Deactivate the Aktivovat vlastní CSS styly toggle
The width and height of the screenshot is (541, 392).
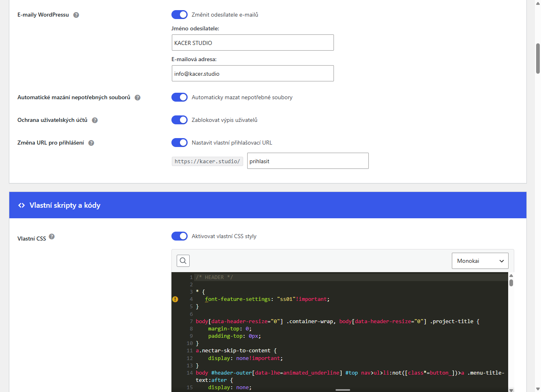[x=180, y=236]
